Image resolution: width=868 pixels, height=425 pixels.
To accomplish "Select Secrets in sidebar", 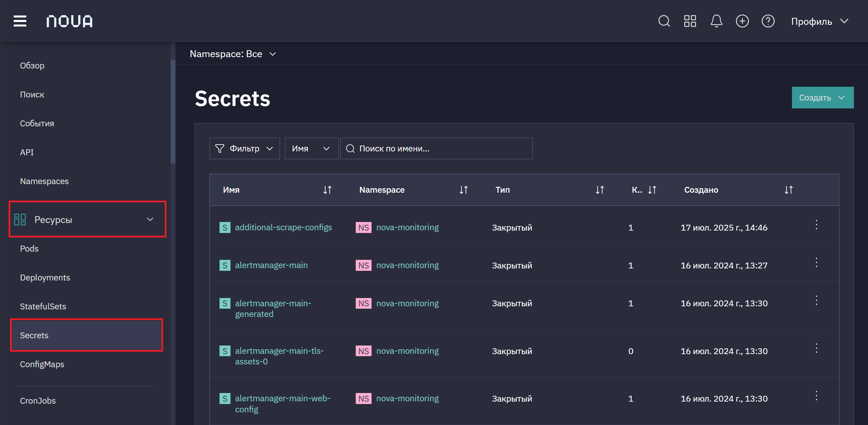I will click(86, 335).
